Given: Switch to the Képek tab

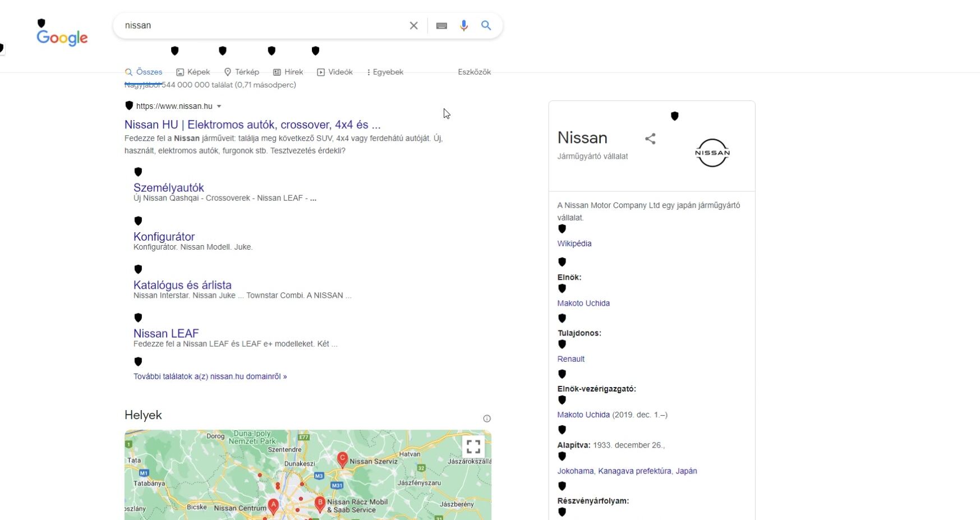Looking at the screenshot, I should click(x=193, y=72).
